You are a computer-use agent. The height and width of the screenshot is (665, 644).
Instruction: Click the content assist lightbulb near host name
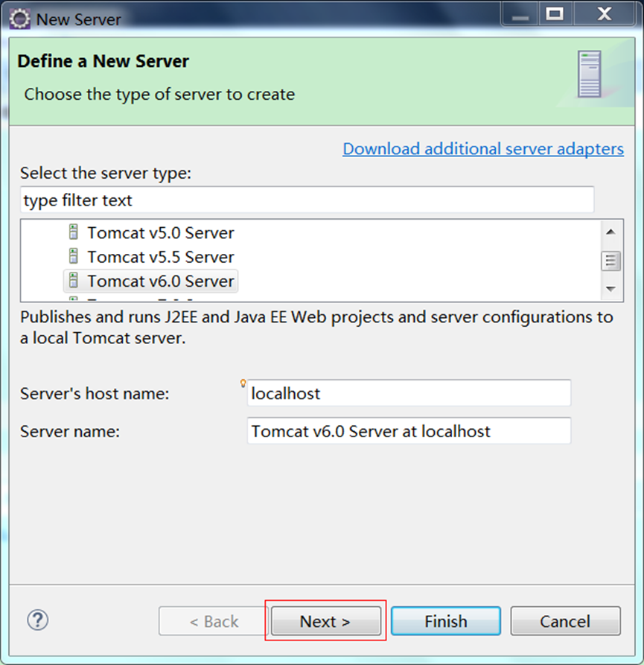point(243,383)
